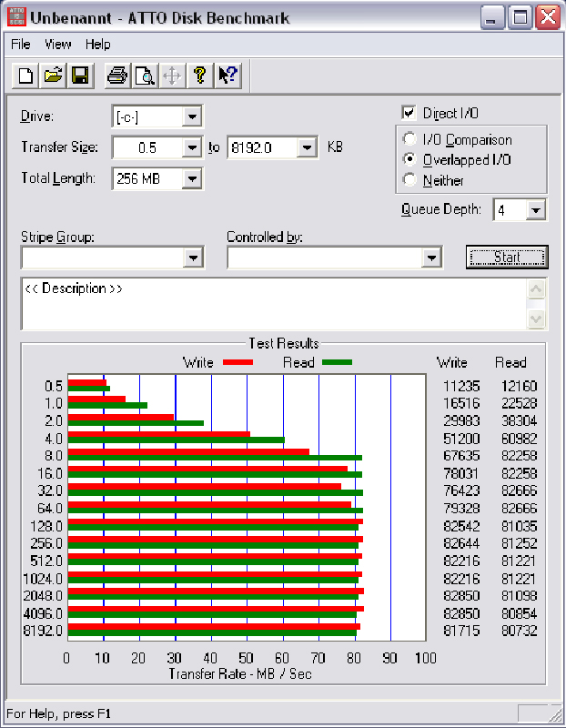Click the 0.5 row green read bar
The image size is (566, 728).
[89, 389]
